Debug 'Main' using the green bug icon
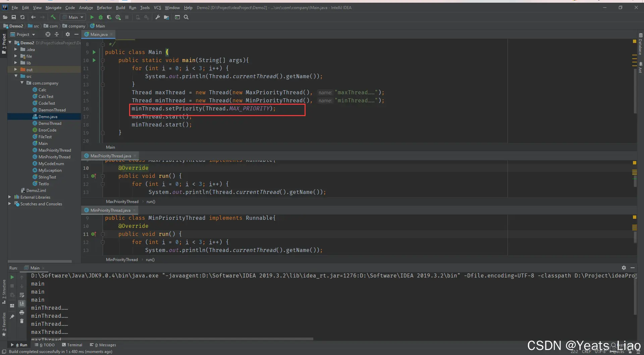 (100, 17)
